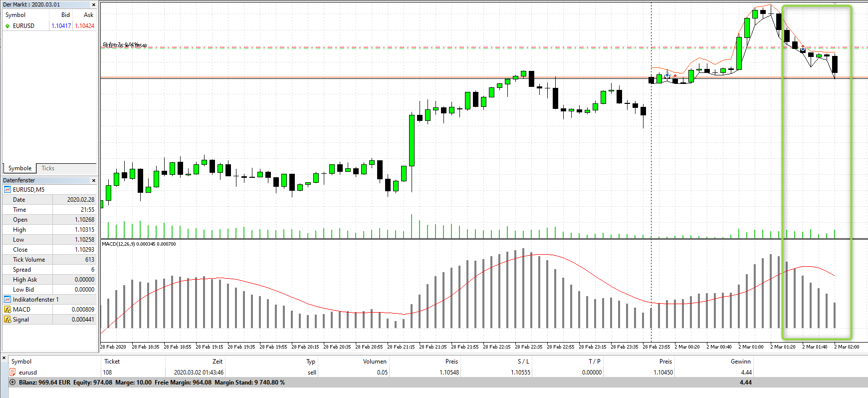Image resolution: width=868 pixels, height=398 pixels.
Task: Click the Typ column header
Action: point(311,362)
